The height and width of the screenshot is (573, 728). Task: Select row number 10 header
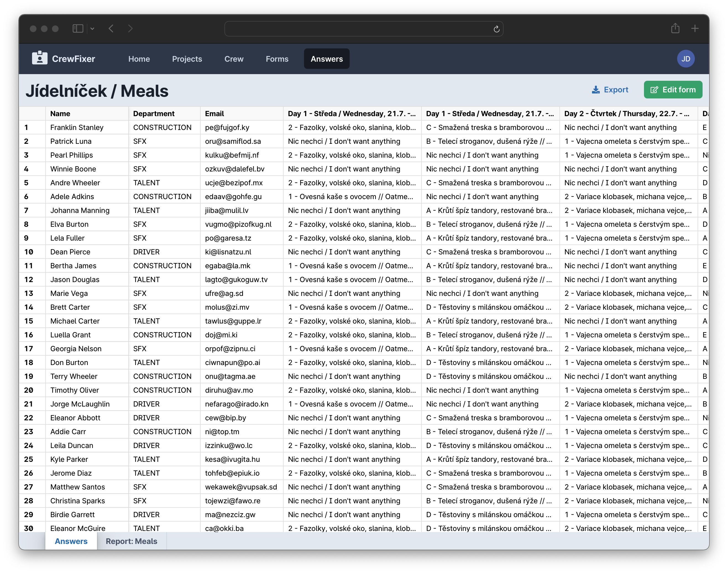click(x=29, y=252)
